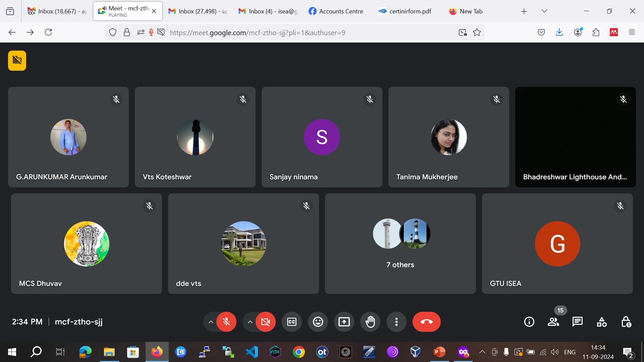
Task: Show the people participants panel
Action: pos(553,322)
